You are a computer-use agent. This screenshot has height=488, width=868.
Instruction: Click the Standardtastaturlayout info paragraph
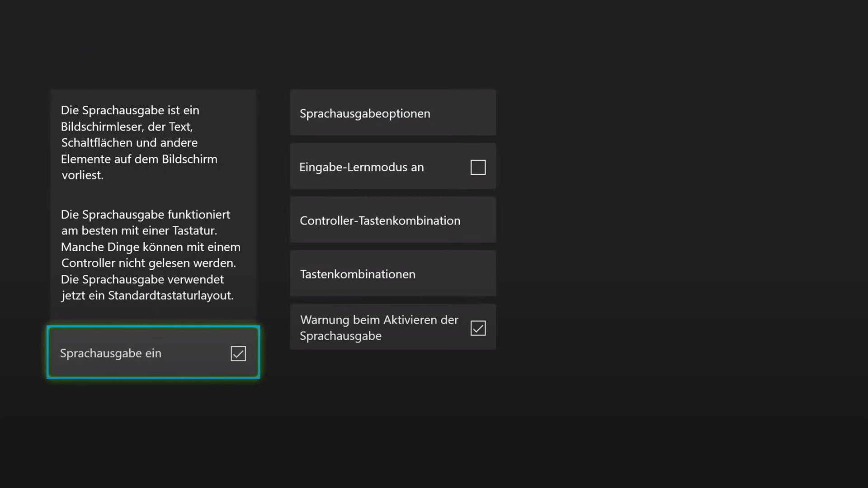coord(150,255)
